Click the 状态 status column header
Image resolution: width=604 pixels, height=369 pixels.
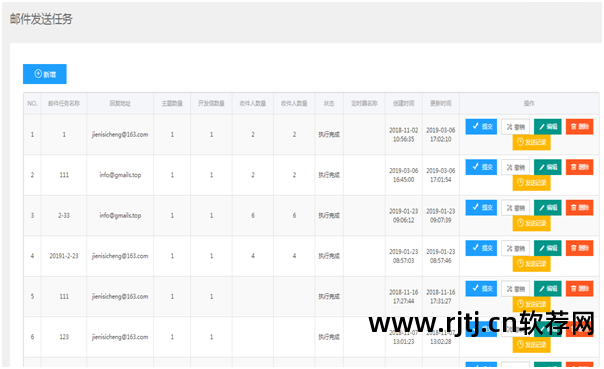329,103
